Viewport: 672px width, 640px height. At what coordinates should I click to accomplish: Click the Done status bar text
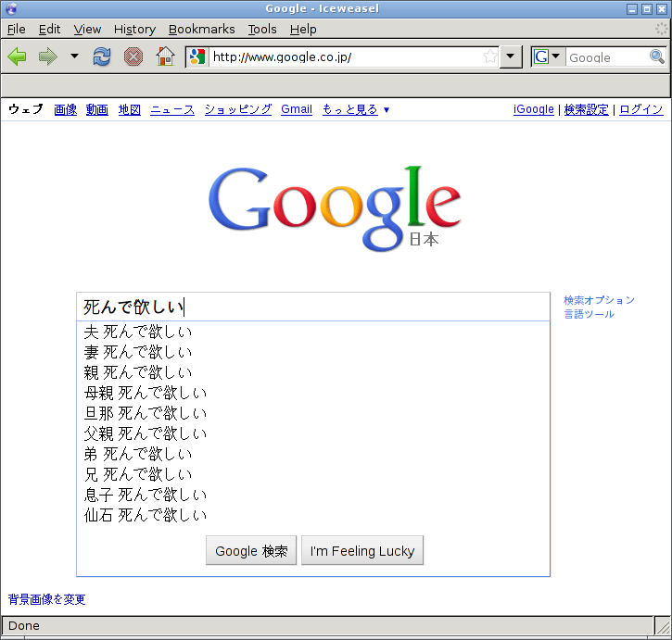(x=24, y=626)
